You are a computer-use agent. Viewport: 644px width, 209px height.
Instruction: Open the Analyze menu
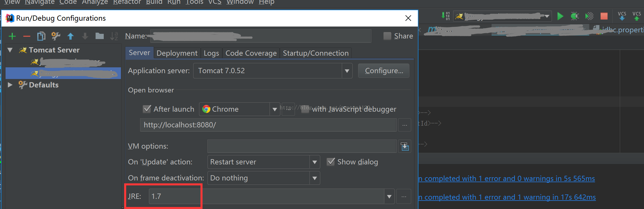click(x=95, y=2)
